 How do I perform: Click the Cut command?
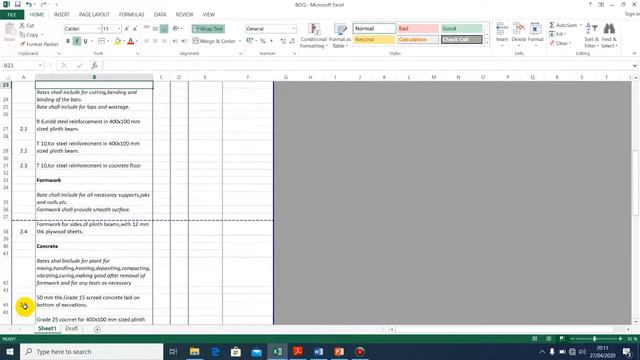[x=27, y=25]
